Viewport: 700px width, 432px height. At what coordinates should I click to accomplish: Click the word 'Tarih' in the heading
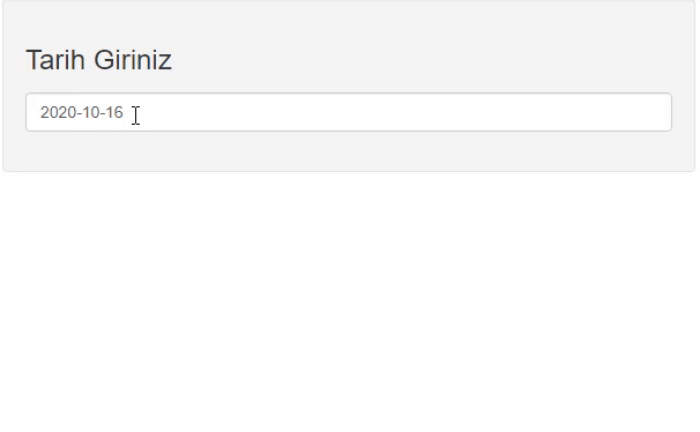pos(55,60)
